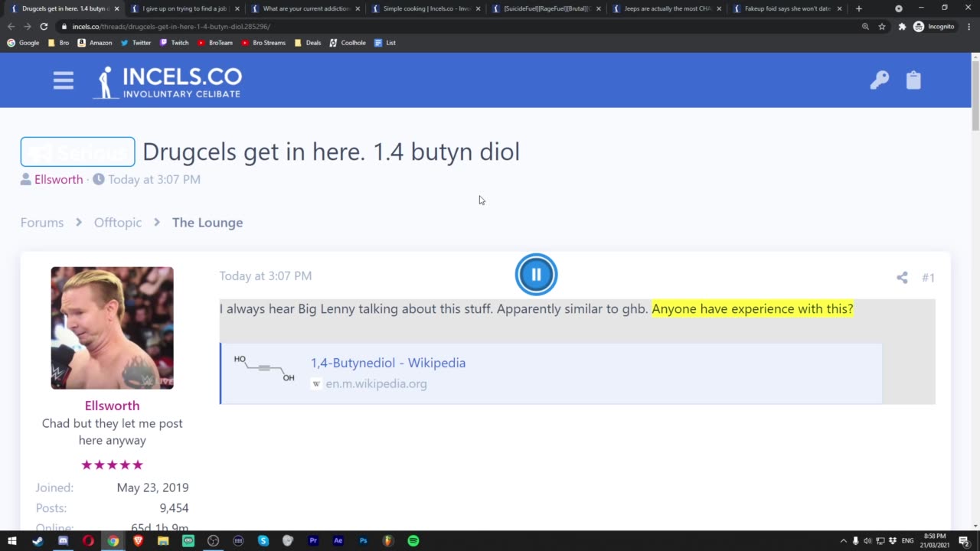Click the share icon on post #1
Screen dimensions: 980x551
click(902, 278)
